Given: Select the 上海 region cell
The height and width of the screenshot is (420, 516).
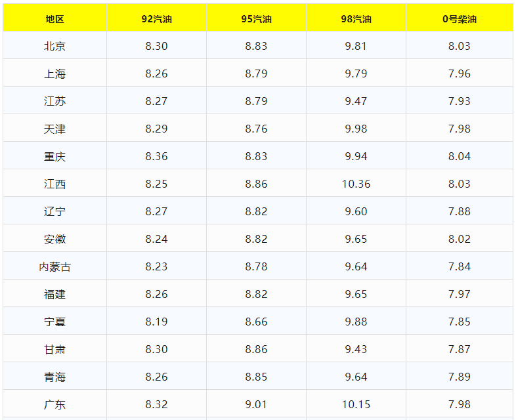Looking at the screenshot, I should click(54, 74).
